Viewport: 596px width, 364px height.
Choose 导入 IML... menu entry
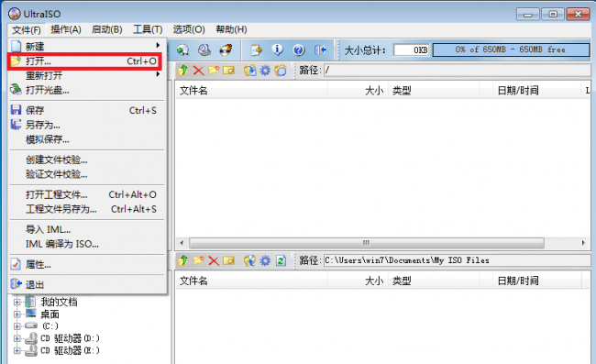click(x=87, y=229)
